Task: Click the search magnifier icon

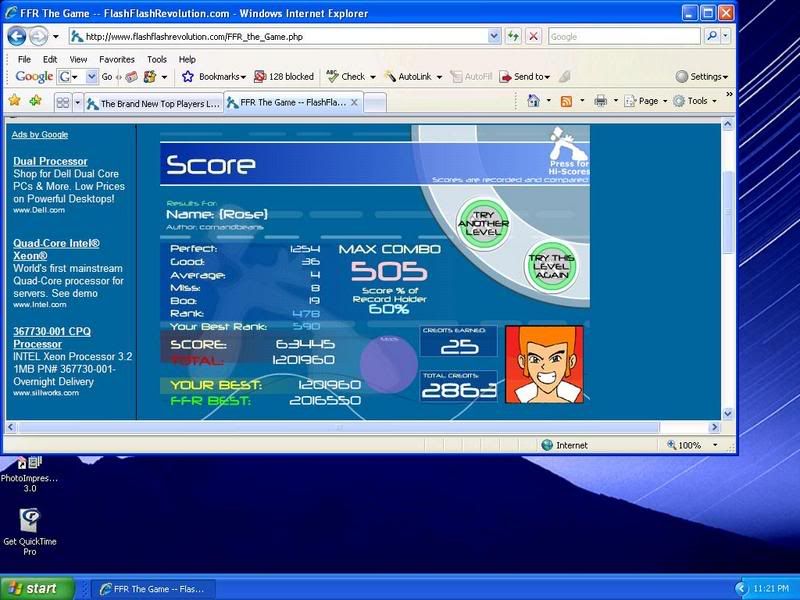Action: [712, 36]
